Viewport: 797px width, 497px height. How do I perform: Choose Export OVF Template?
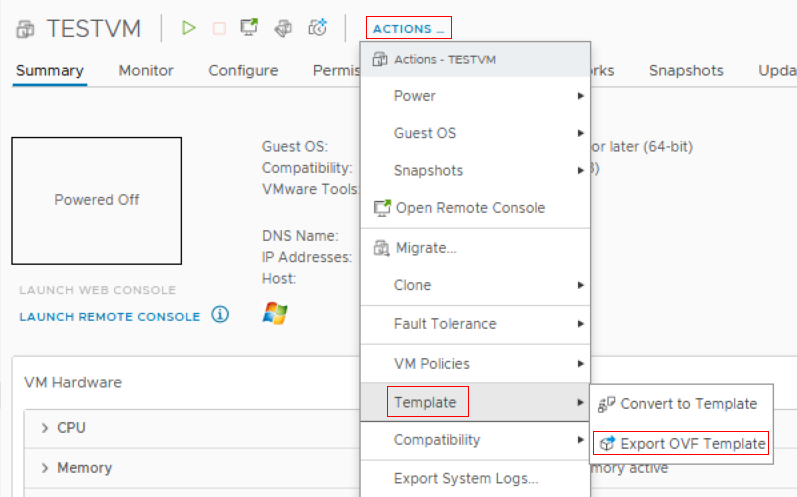681,443
